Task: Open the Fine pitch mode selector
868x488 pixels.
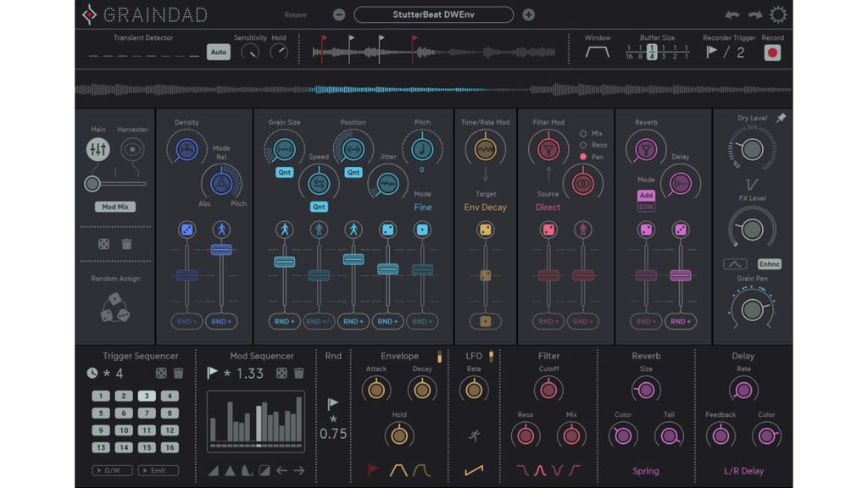Action: click(x=422, y=207)
